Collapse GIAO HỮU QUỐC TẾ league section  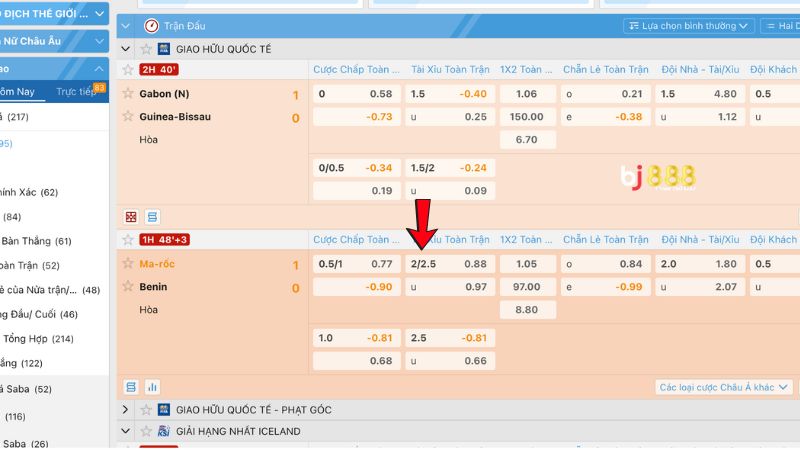pos(126,49)
